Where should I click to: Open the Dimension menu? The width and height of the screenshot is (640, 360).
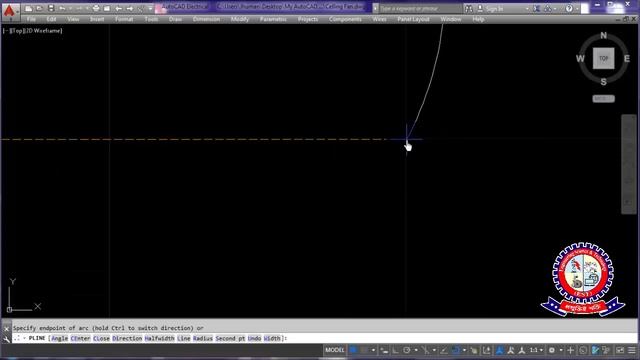pos(206,19)
